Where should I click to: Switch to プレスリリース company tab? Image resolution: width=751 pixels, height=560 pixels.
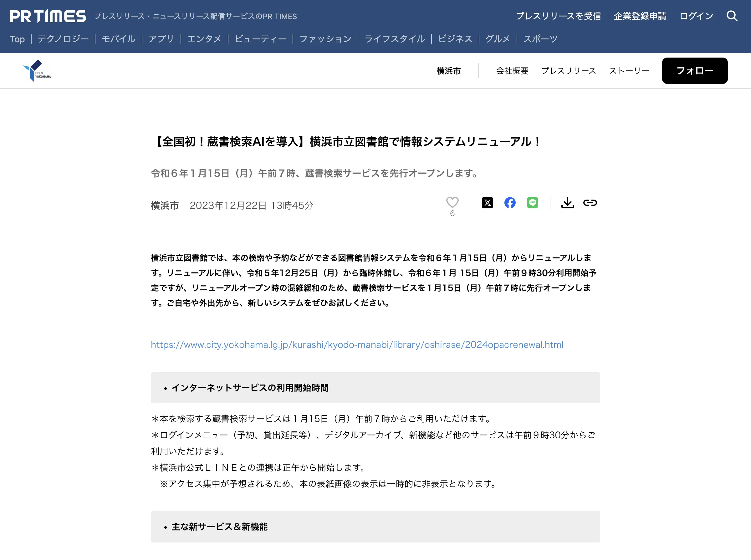[x=569, y=71]
